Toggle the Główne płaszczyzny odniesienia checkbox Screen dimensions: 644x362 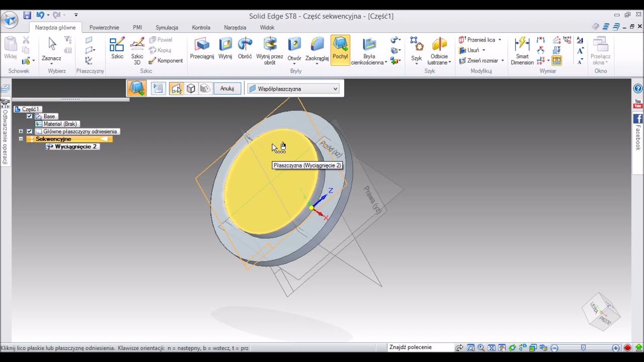[29, 131]
